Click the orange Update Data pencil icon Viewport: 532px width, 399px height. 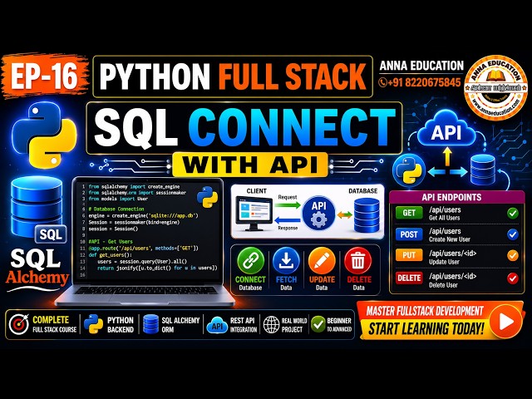[322, 261]
